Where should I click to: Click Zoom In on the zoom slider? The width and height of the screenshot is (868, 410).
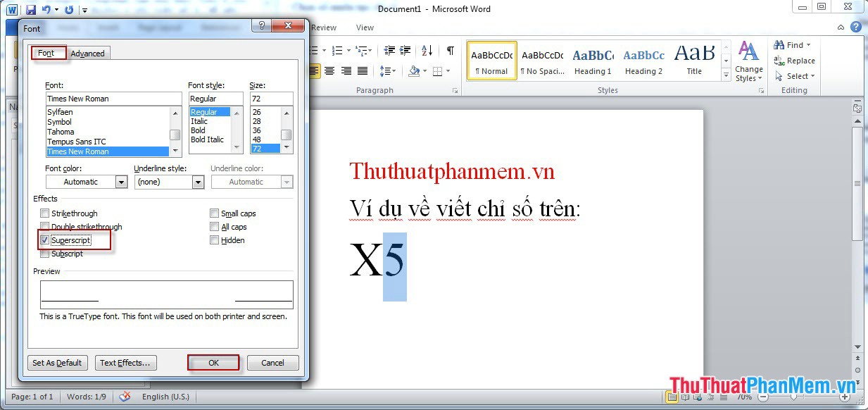[x=845, y=397]
